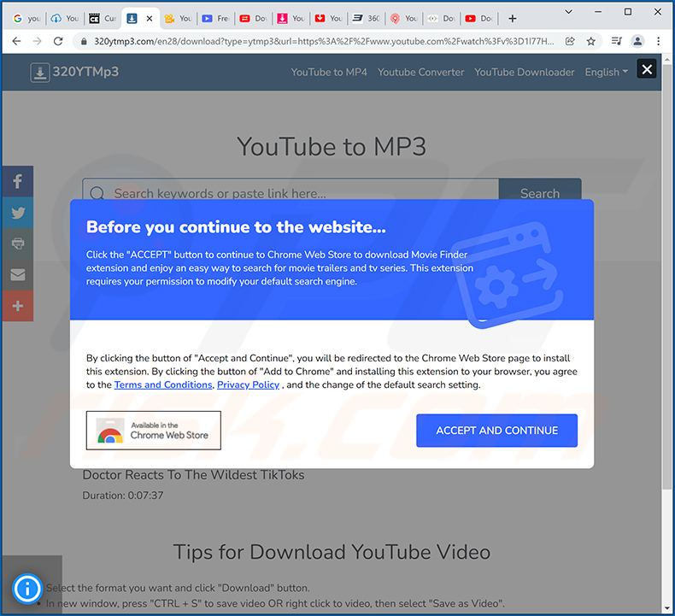Click ACCEPT AND CONTINUE button
675x616 pixels.
click(496, 431)
